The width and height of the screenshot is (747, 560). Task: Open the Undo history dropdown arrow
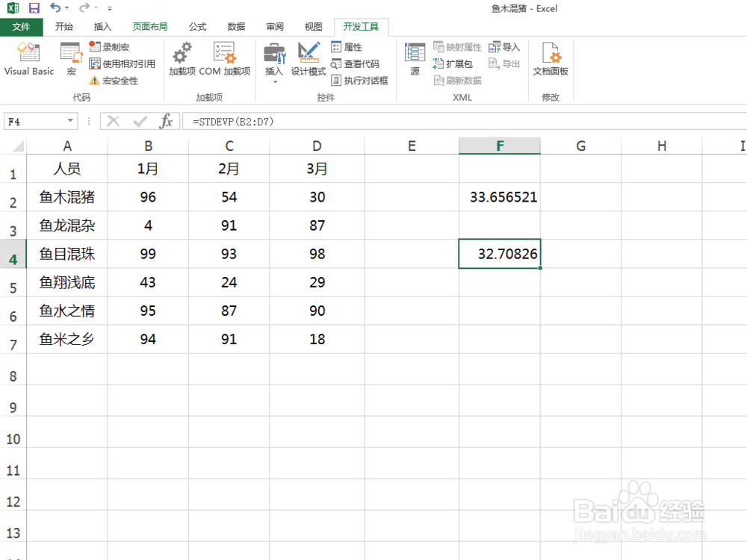pyautogui.click(x=66, y=8)
